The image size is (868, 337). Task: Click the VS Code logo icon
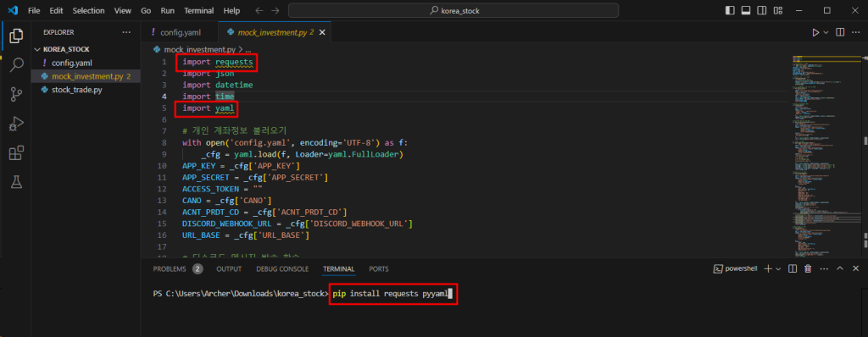click(13, 10)
